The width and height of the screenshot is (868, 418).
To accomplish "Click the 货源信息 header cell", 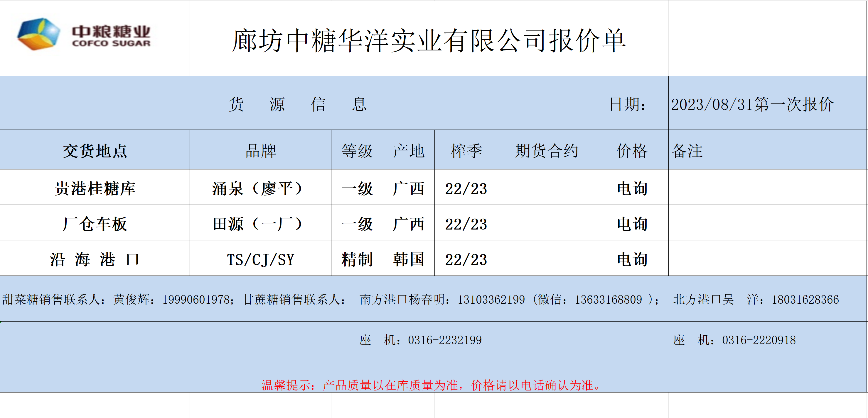I will click(x=298, y=104).
